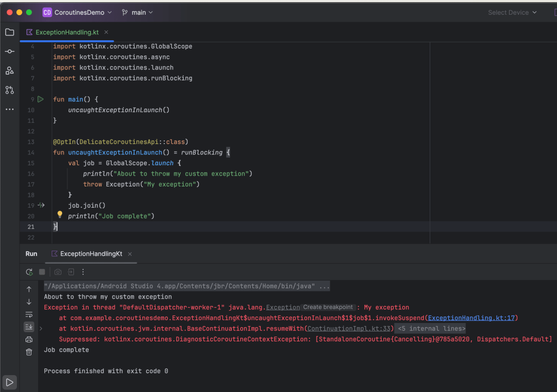Open the Run tool window button in sidebar
Image resolution: width=557 pixels, height=392 pixels.
[9, 382]
